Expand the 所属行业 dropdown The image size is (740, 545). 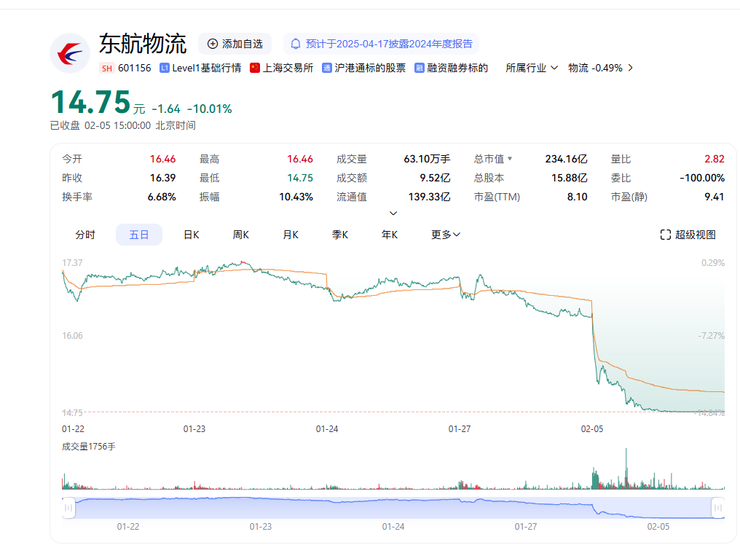click(532, 68)
